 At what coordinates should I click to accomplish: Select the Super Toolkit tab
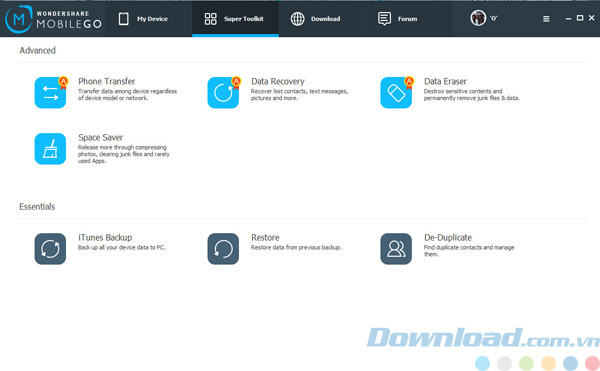point(235,19)
